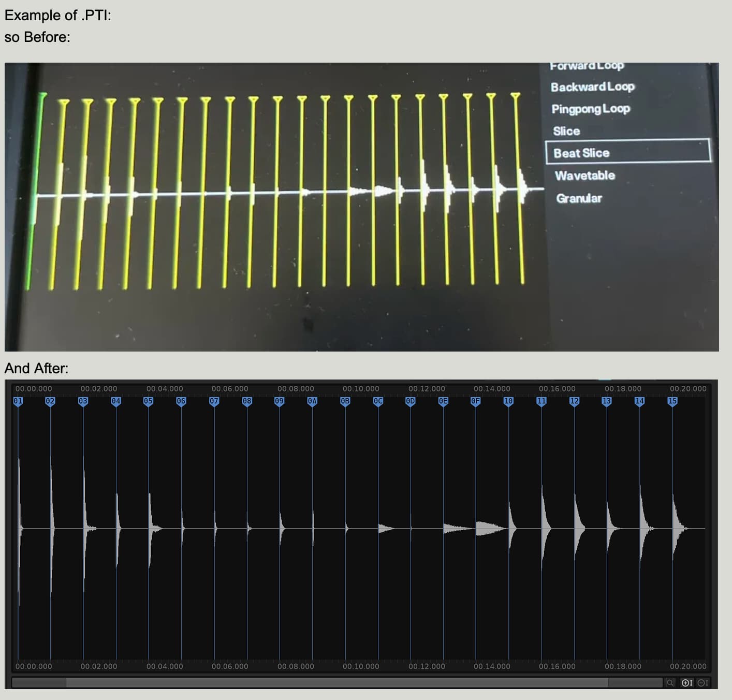Select slice marker 10
This screenshot has height=700, width=732.
coord(508,401)
